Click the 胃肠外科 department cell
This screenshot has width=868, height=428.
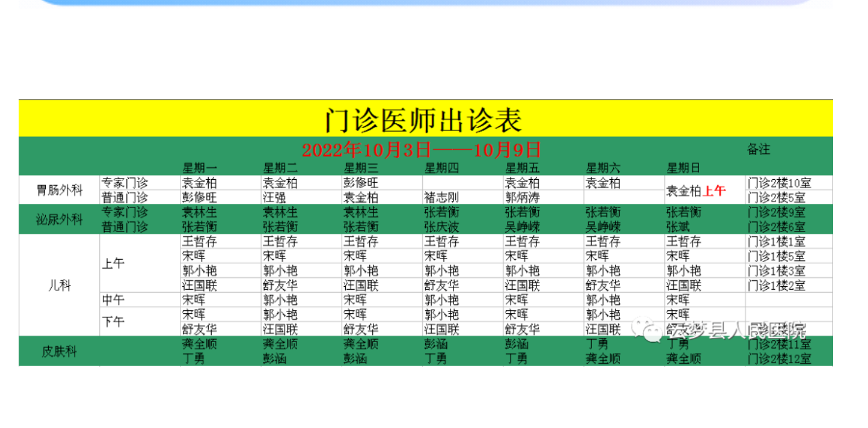(60, 190)
